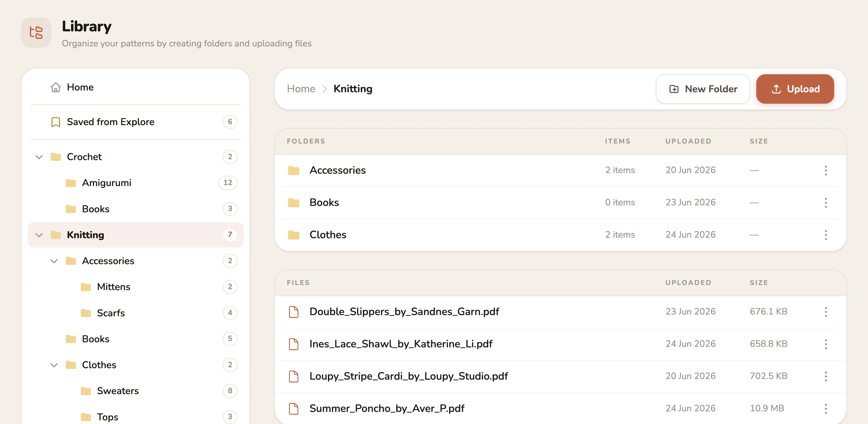Image resolution: width=868 pixels, height=424 pixels.
Task: Open Double_Slippers_by_Sandnes_Garn.pdf file
Action: click(404, 312)
